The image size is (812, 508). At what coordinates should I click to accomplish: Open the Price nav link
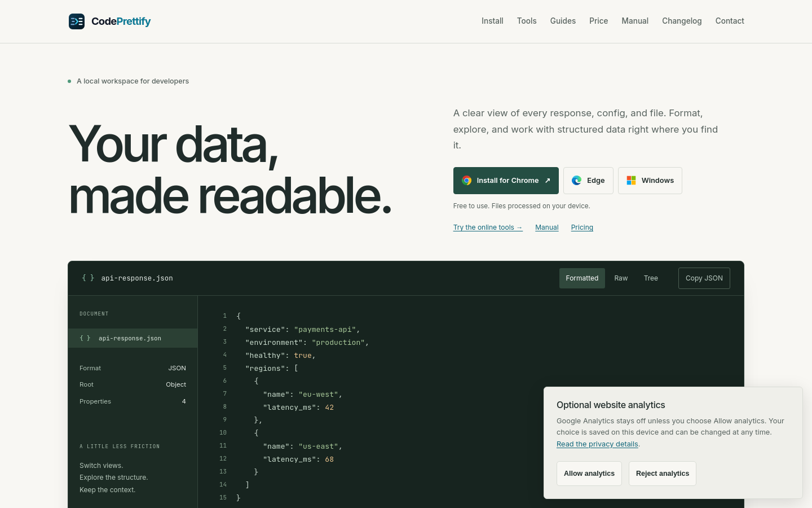(x=598, y=21)
